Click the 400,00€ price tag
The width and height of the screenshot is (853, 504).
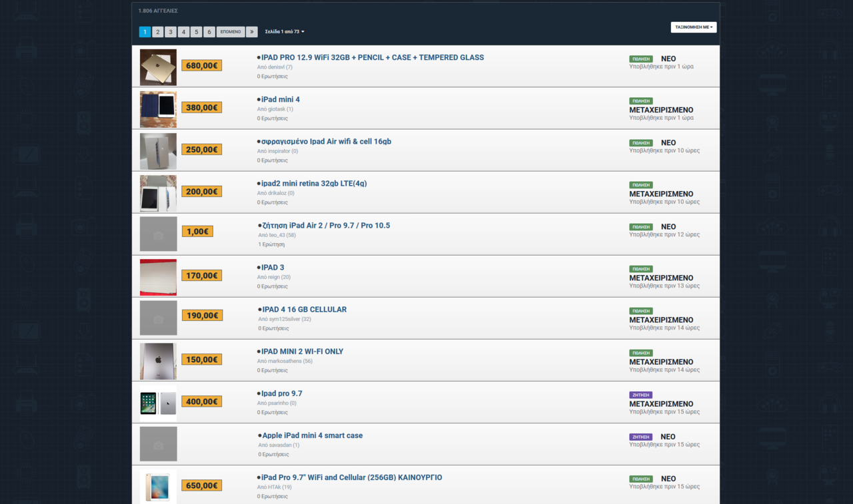tap(202, 401)
